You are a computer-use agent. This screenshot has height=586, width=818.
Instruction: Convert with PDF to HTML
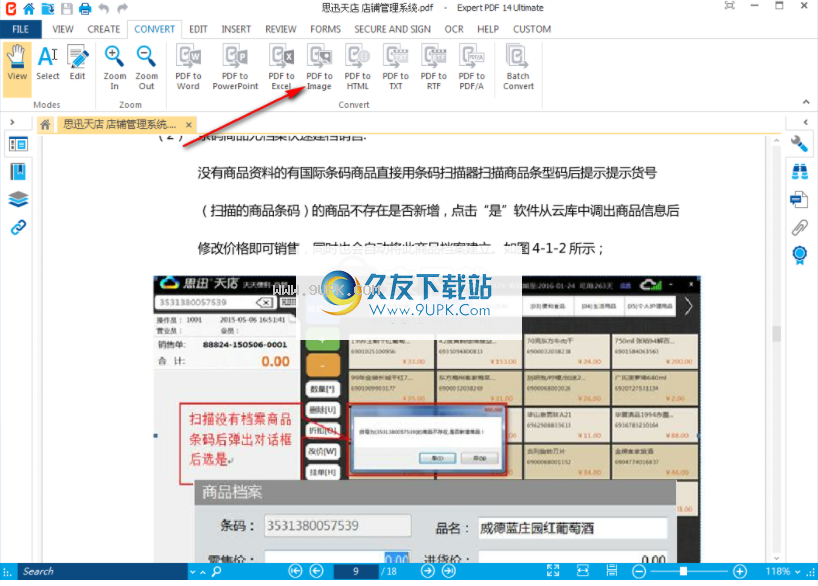click(357, 68)
